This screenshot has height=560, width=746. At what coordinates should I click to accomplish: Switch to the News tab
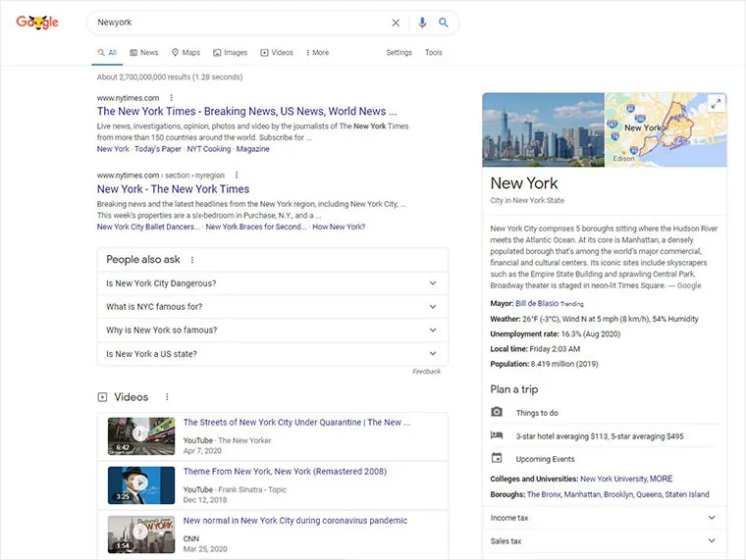pyautogui.click(x=144, y=53)
